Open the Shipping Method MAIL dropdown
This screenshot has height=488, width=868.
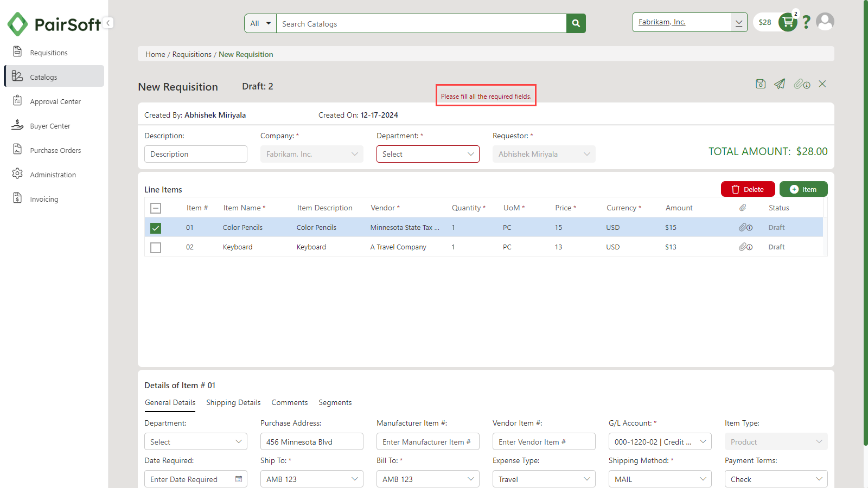coord(660,479)
